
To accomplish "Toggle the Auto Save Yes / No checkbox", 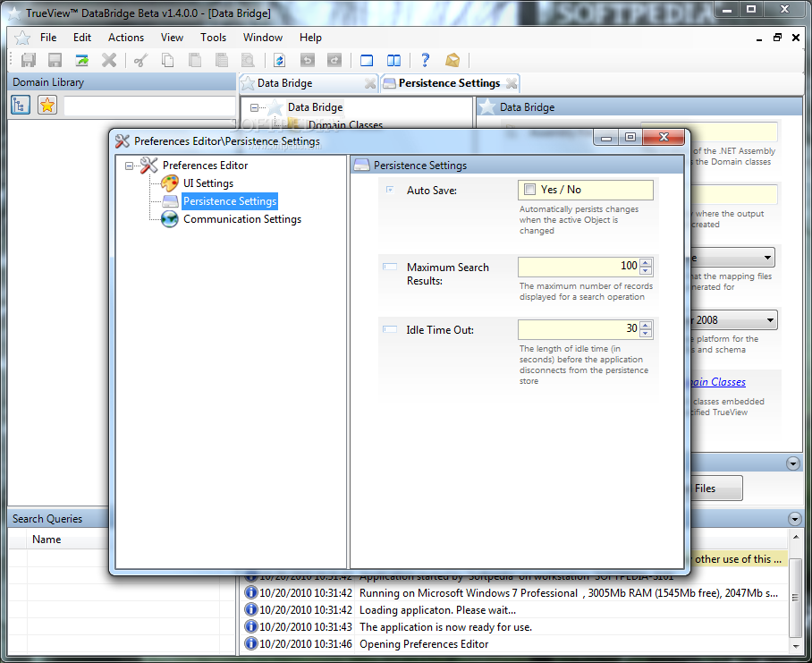I will click(529, 189).
